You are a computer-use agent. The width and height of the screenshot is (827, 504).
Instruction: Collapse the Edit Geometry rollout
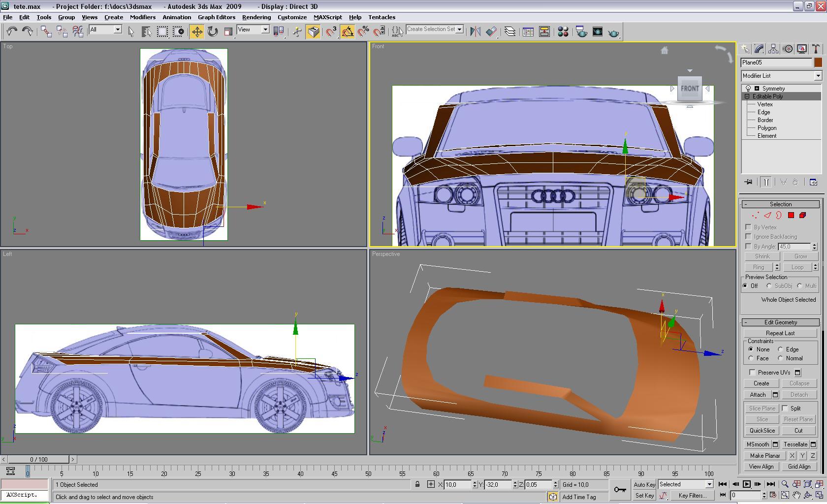click(781, 322)
